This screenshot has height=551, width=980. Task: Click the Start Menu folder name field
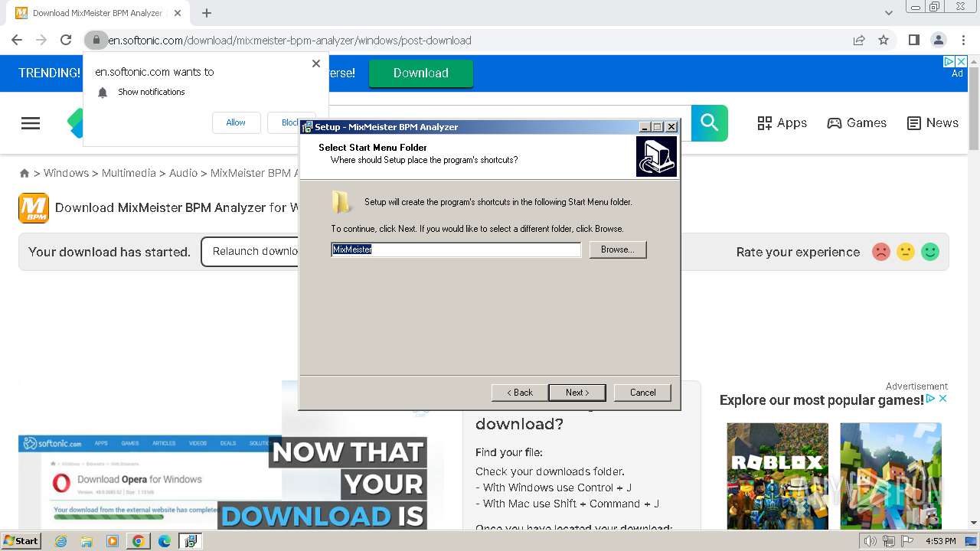coord(456,249)
